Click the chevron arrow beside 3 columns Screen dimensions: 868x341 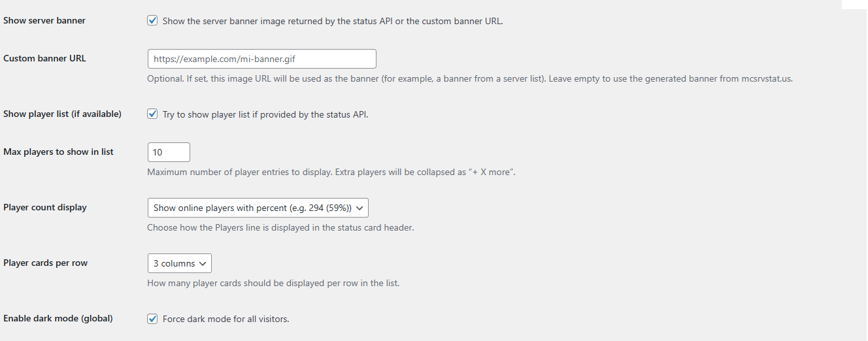(203, 263)
